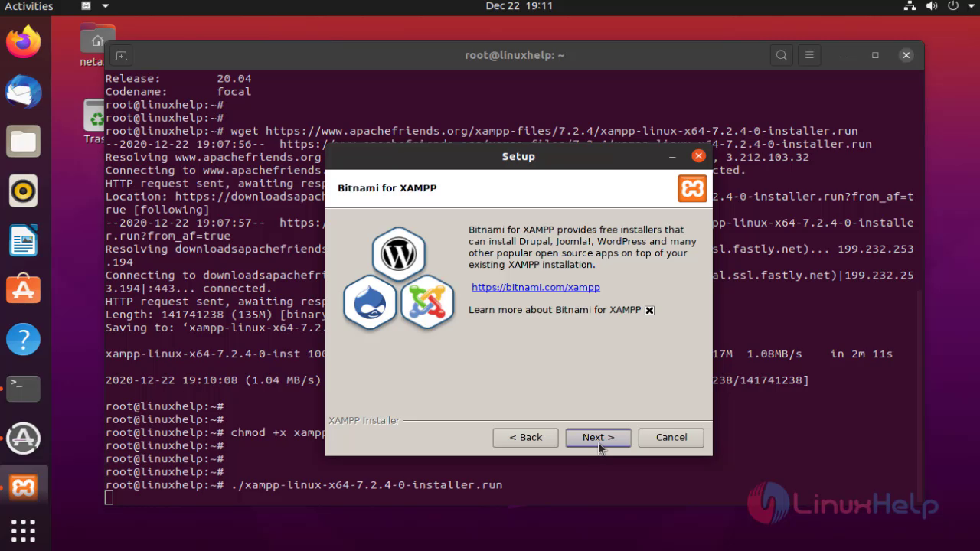Search in terminal with magnifier icon
Viewport: 980px width, 551px height.
(x=781, y=55)
